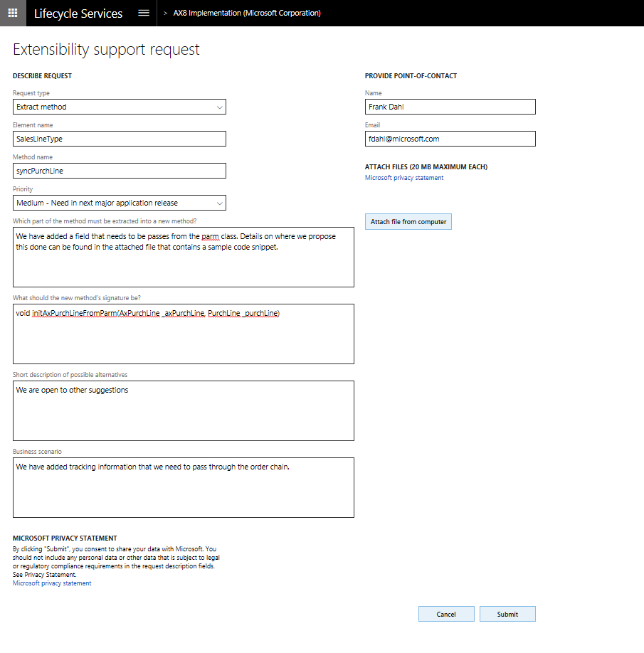Screen dimensions: 644x653
Task: Select the Business scenario description box
Action: 183,487
